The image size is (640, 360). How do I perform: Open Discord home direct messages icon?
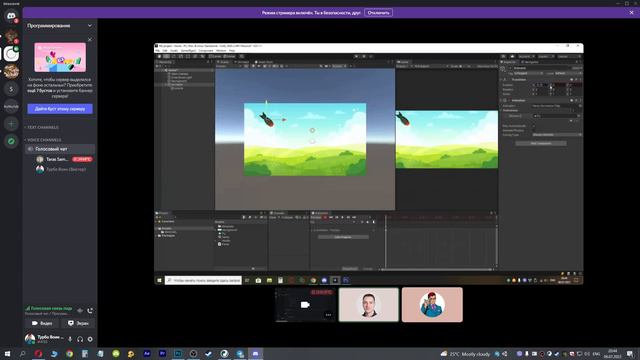(11, 16)
